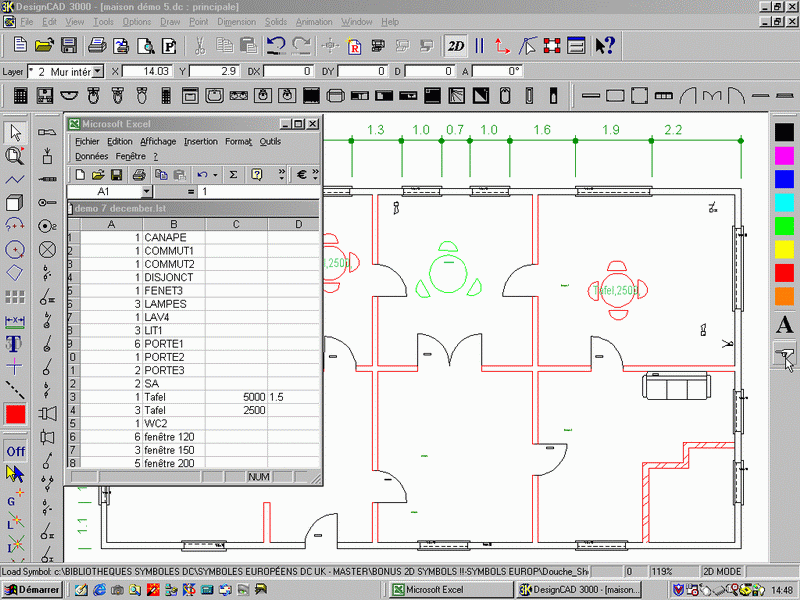Expand more buttons chevron beside Excel help icon
This screenshot has width=800, height=600.
[282, 175]
